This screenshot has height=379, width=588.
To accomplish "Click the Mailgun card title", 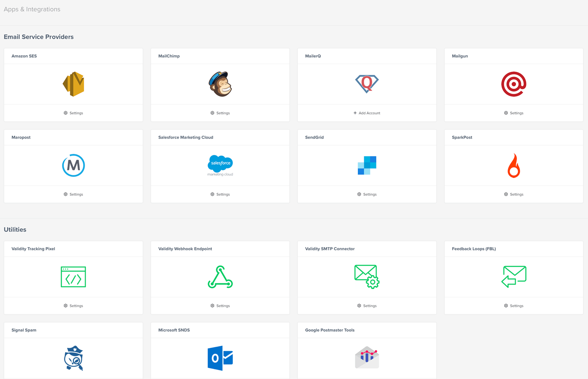I will 460,56.
